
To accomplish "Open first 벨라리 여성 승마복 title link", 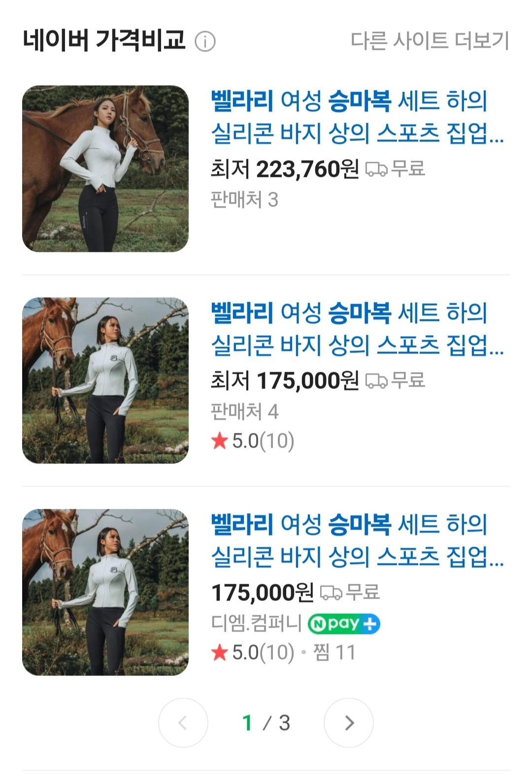I will [358, 117].
